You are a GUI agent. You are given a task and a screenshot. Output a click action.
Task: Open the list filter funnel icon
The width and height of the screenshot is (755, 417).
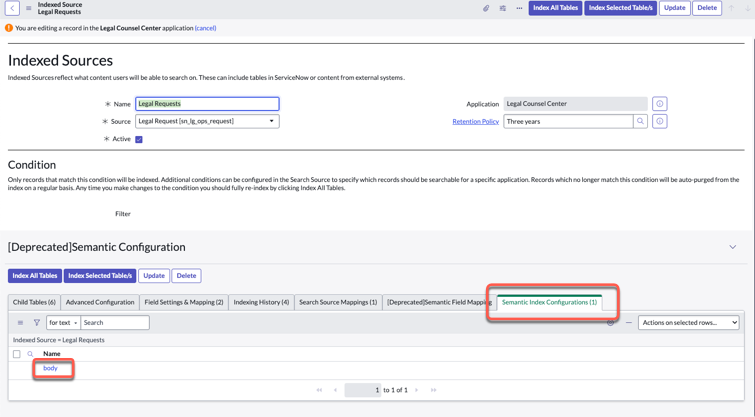pos(37,323)
